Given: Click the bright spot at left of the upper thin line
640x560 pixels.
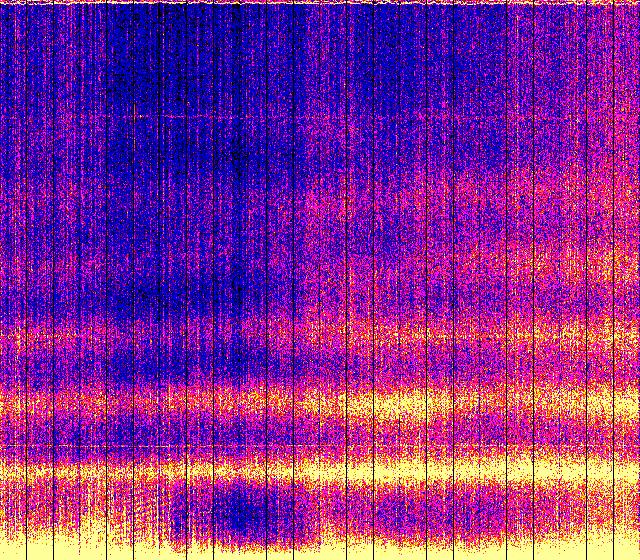Looking at the screenshot, I should click(x=138, y=117).
